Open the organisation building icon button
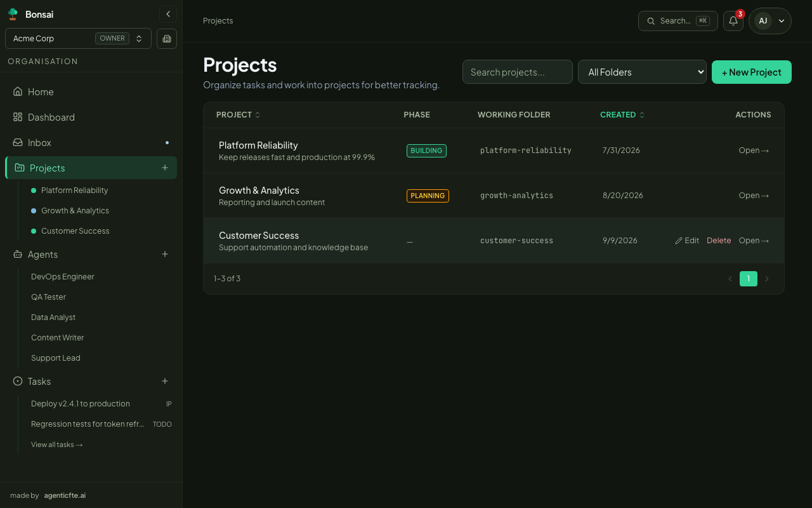The height and width of the screenshot is (508, 812). 167,39
